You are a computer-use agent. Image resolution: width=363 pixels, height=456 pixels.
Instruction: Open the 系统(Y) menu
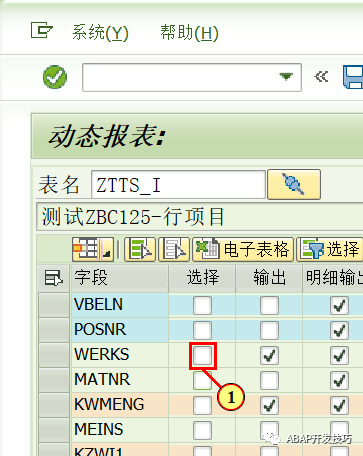pos(100,33)
